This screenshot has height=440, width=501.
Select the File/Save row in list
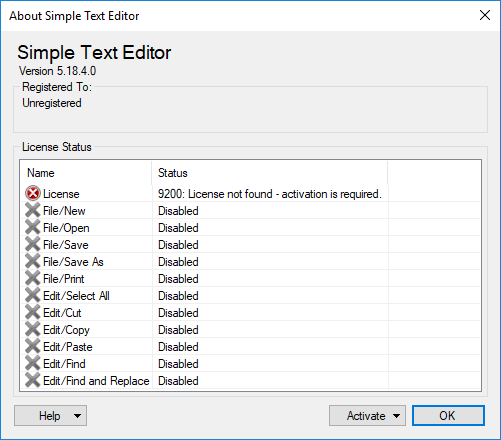(251, 245)
